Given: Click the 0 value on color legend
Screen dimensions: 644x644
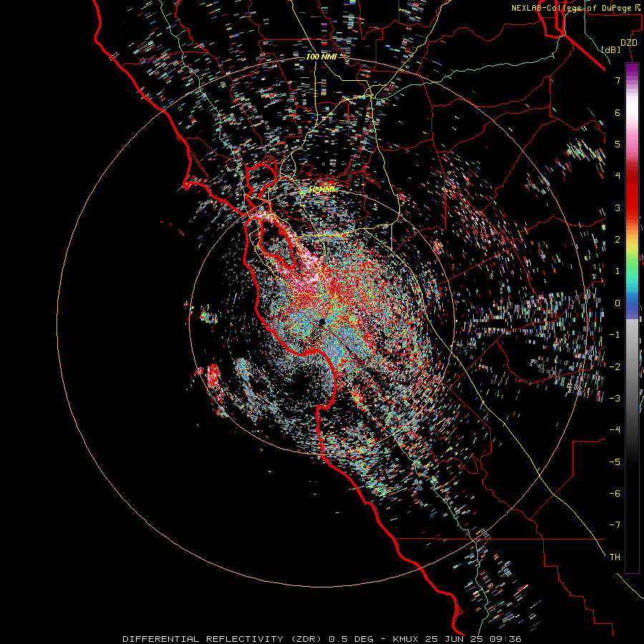Looking at the screenshot, I should [x=618, y=303].
